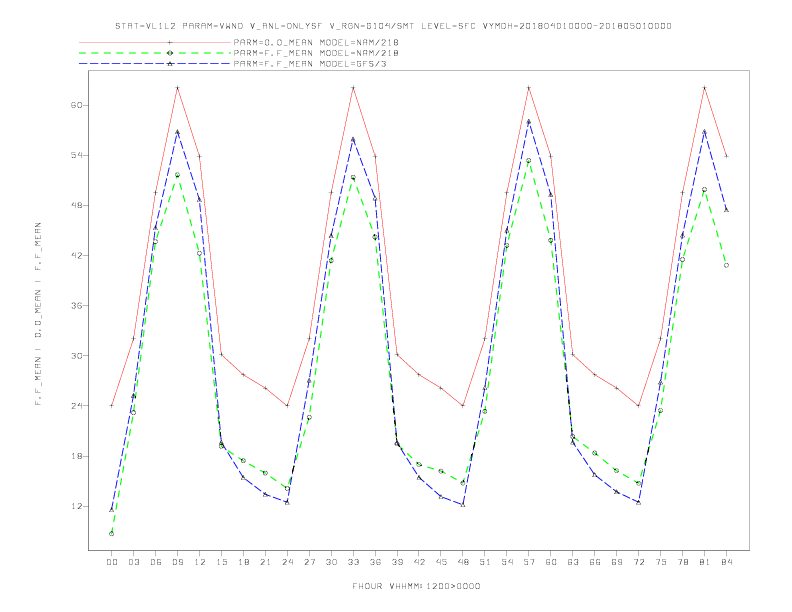This screenshot has width=792, height=612.
Task: Click x-axis tick label 42
Action: [419, 562]
